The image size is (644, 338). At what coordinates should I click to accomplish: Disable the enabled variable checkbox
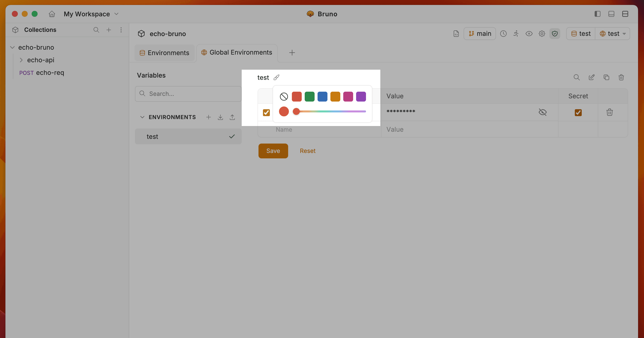[266, 112]
